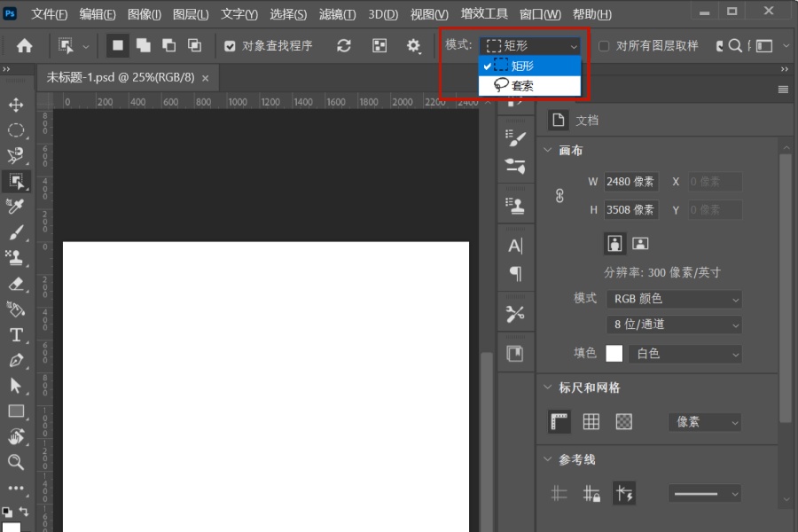The height and width of the screenshot is (532, 798).
Task: Open the Brush Settings panel icon
Action: click(515, 138)
